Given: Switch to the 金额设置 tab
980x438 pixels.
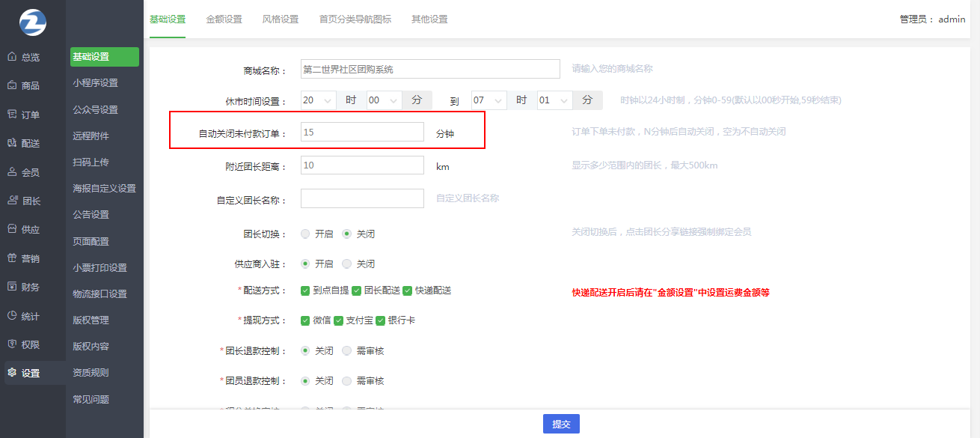Looking at the screenshot, I should [x=224, y=19].
